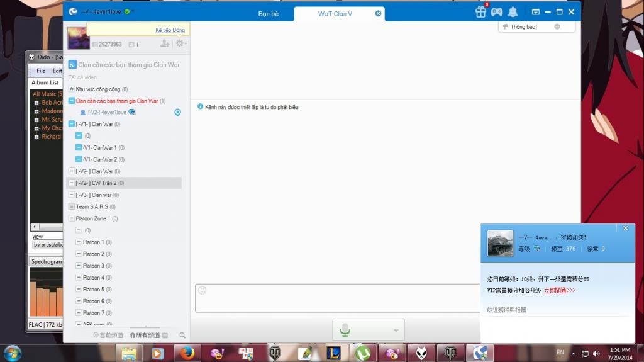Click the tank avatar in popup
Viewport: 644px width, 362px height.
tap(500, 243)
